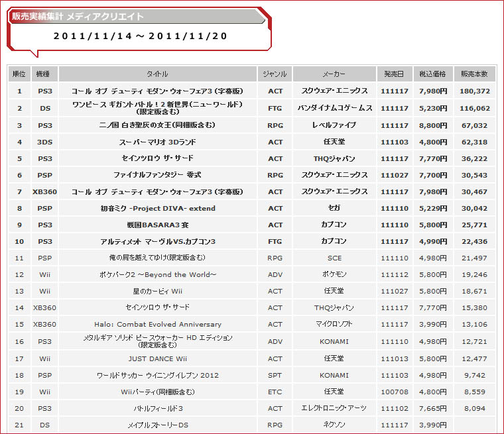Click title JUST DANCE Wii
Image resolution: width=504 pixels, height=434 pixels.
tap(158, 359)
